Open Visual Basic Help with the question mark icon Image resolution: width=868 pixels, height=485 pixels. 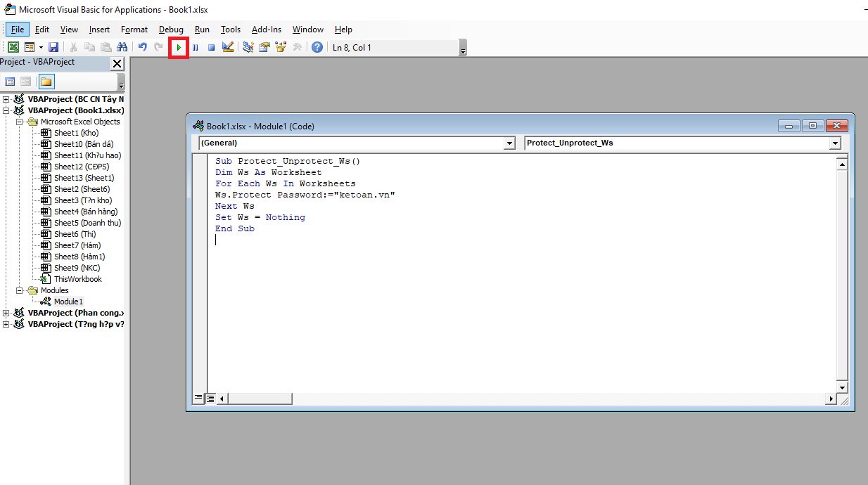(317, 48)
